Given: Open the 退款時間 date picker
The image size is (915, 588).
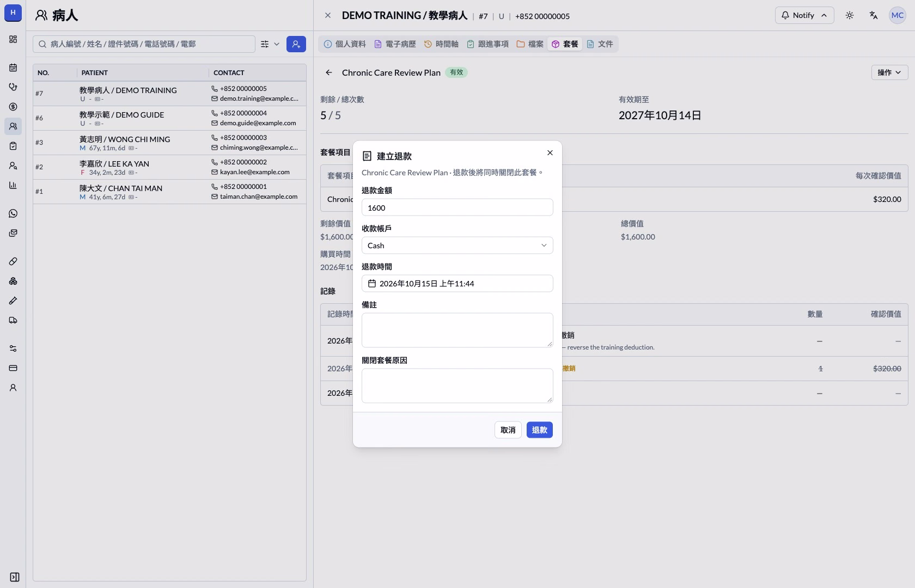Looking at the screenshot, I should [x=457, y=284].
